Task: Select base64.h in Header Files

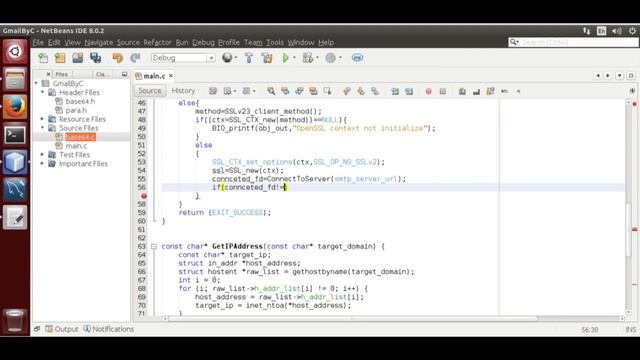Action: click(80, 101)
